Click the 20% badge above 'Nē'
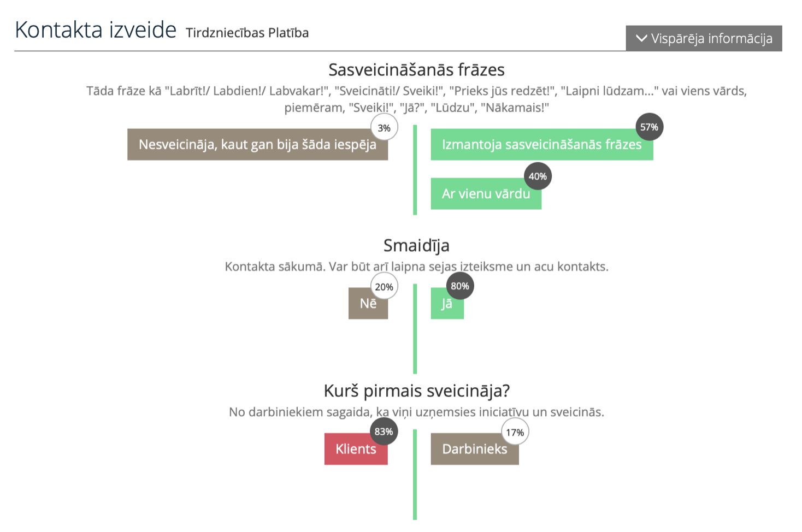This screenshot has width=802, height=532. tap(384, 286)
